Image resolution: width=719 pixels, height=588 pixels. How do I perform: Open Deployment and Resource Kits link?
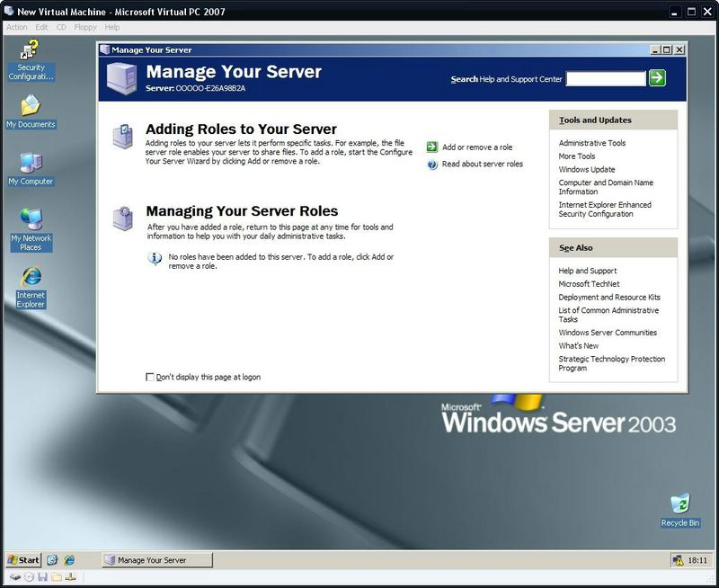pos(609,298)
